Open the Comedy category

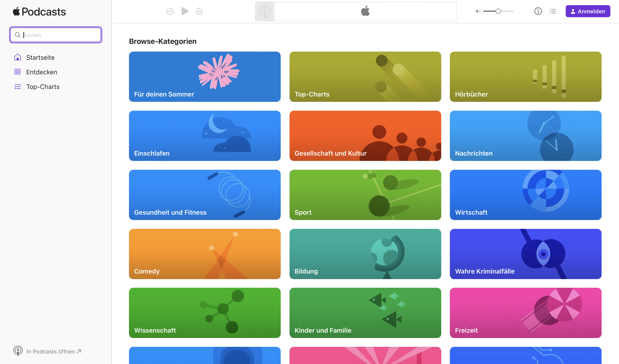(x=205, y=254)
